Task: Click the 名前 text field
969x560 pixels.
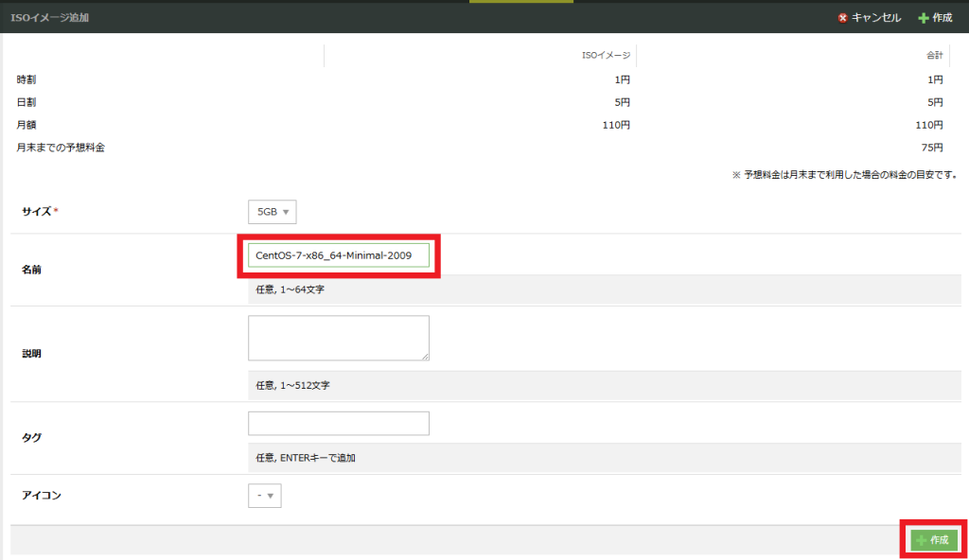Action: 339,255
